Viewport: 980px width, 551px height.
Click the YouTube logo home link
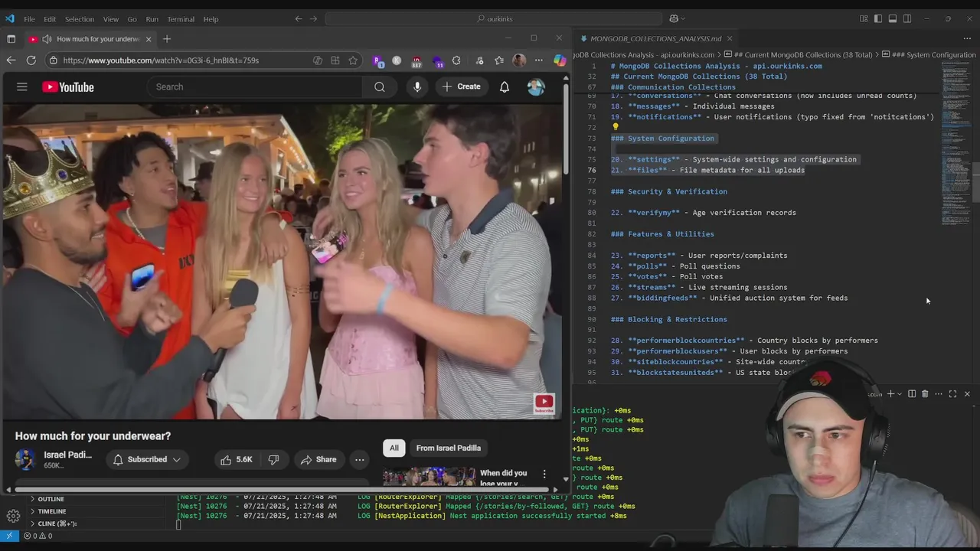[68, 87]
